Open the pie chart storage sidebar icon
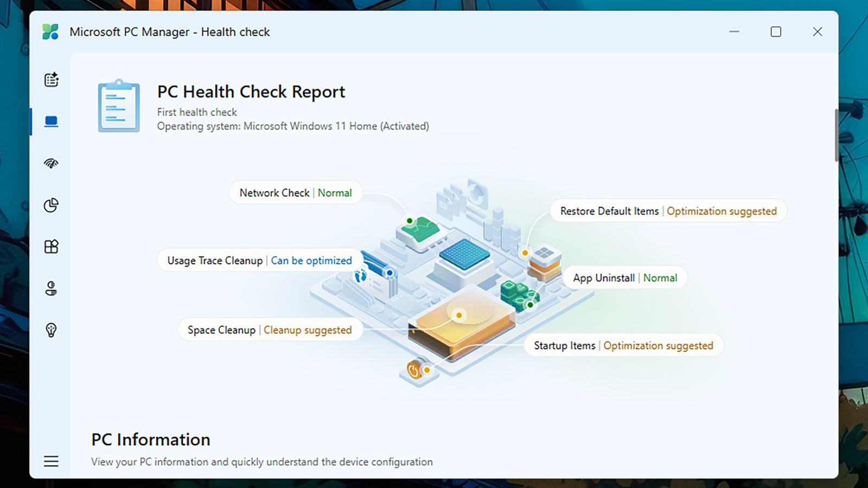 pos(51,205)
